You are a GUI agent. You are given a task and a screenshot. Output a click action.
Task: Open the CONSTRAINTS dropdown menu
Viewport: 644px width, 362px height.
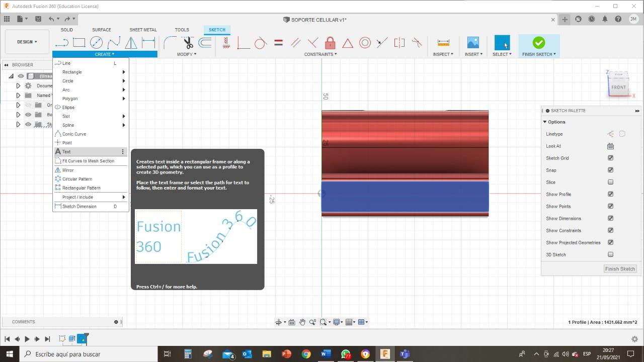coord(320,54)
